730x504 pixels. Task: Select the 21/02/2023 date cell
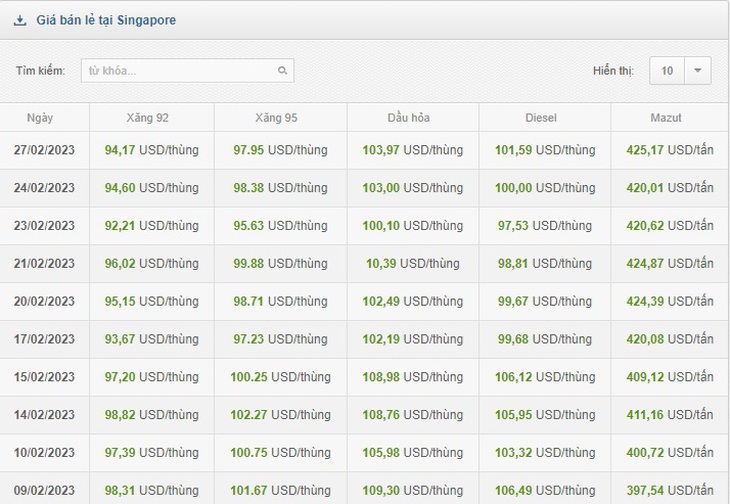coord(44,263)
